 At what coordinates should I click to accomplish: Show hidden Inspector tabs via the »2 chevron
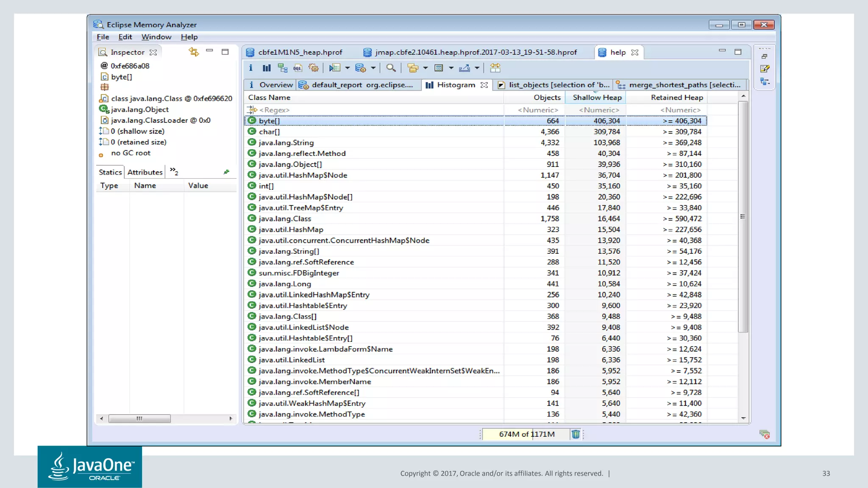point(174,171)
